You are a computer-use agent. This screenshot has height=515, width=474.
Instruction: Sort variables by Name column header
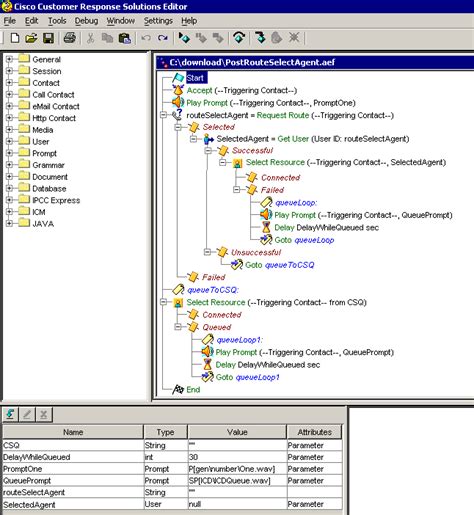coord(73,432)
